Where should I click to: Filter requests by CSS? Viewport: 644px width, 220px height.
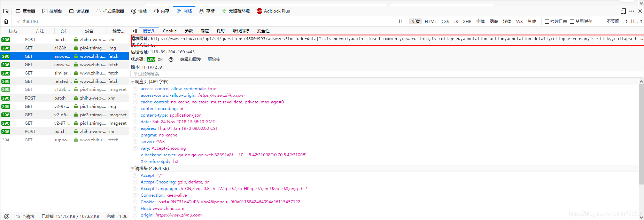point(445,21)
